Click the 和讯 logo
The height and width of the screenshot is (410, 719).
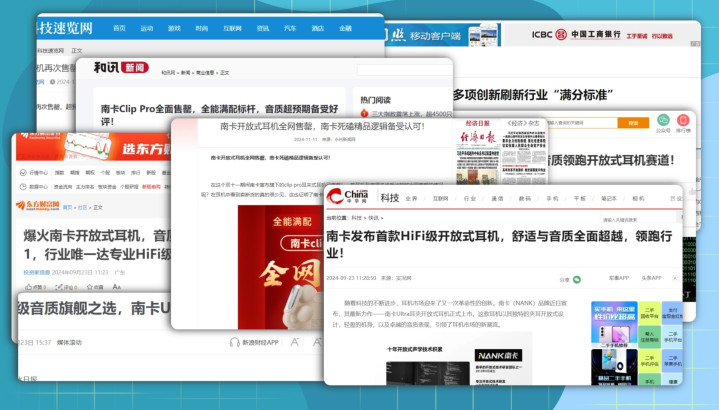106,68
